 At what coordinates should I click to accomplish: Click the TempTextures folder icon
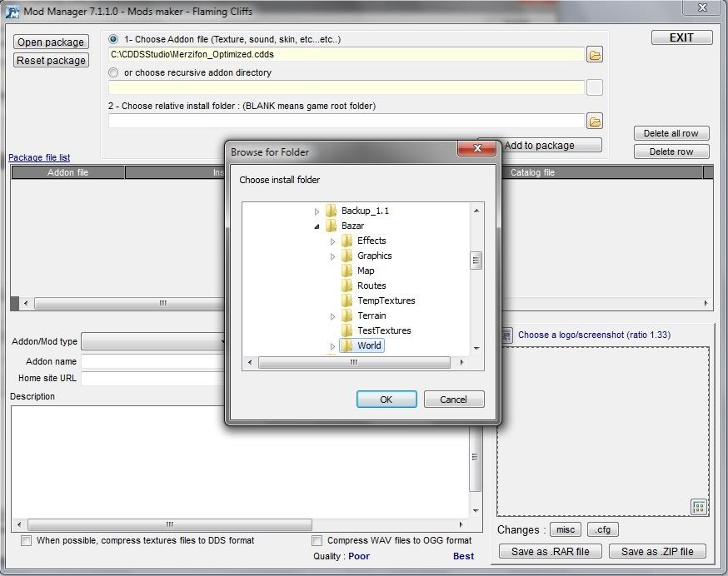point(347,300)
